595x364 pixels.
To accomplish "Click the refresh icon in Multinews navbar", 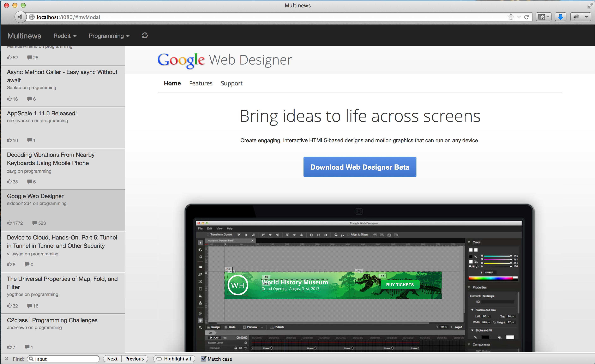I will coord(145,36).
